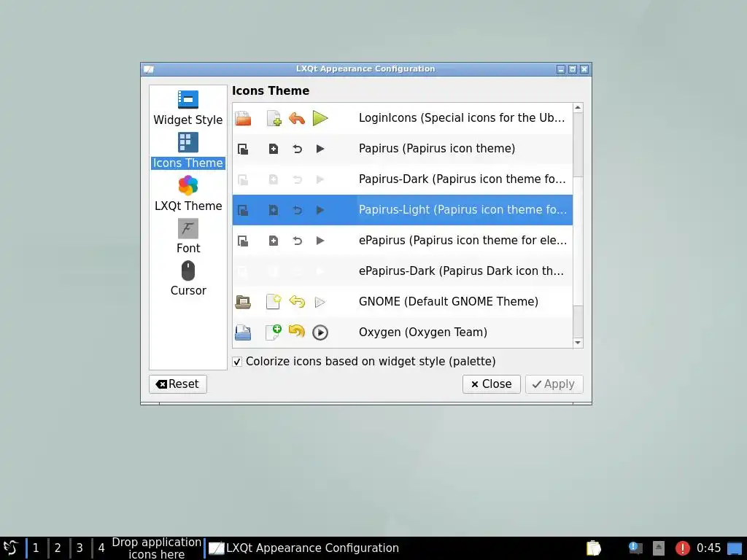747x560 pixels.
Task: Click the theme list scroll-up arrow
Action: tap(578, 108)
